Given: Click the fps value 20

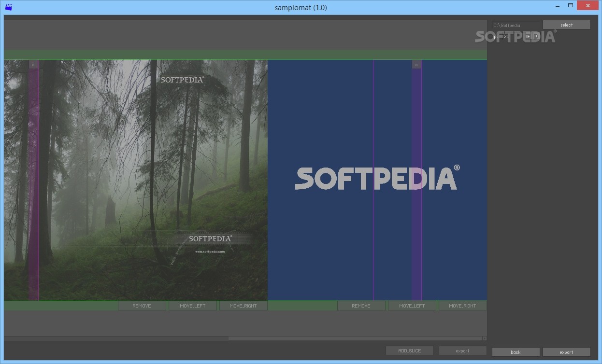Looking at the screenshot, I should click(506, 37).
